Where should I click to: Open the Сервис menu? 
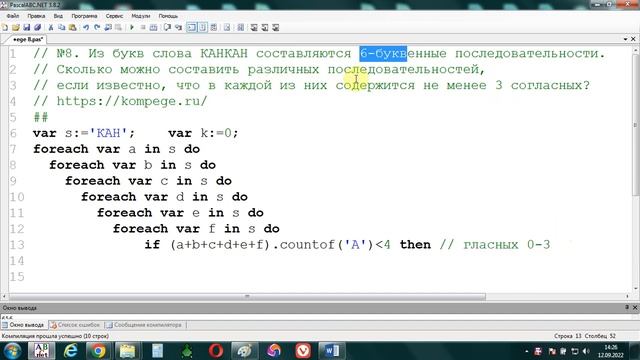(x=114, y=16)
